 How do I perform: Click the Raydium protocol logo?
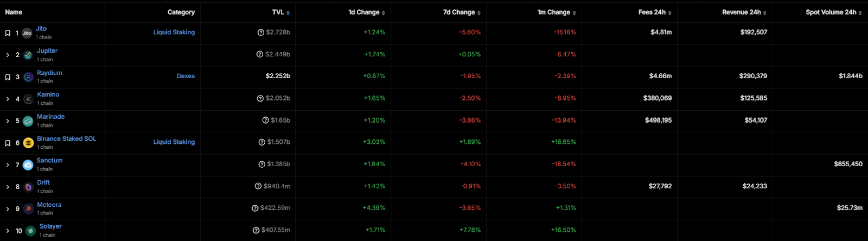pos(28,77)
